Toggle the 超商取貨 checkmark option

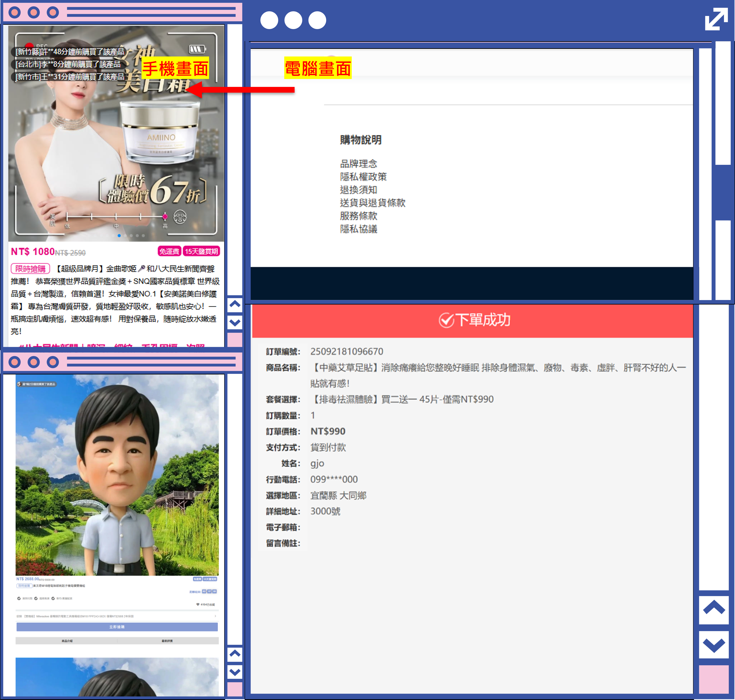(x=36, y=598)
